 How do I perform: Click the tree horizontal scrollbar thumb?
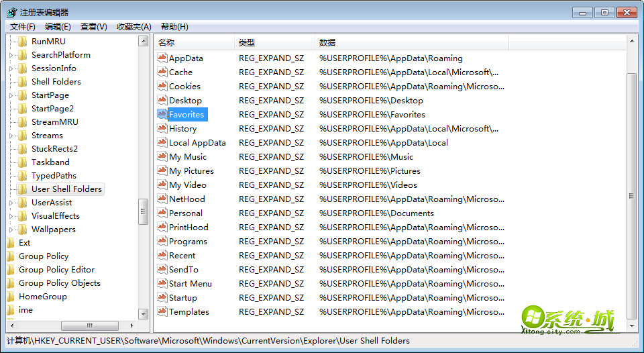click(89, 326)
